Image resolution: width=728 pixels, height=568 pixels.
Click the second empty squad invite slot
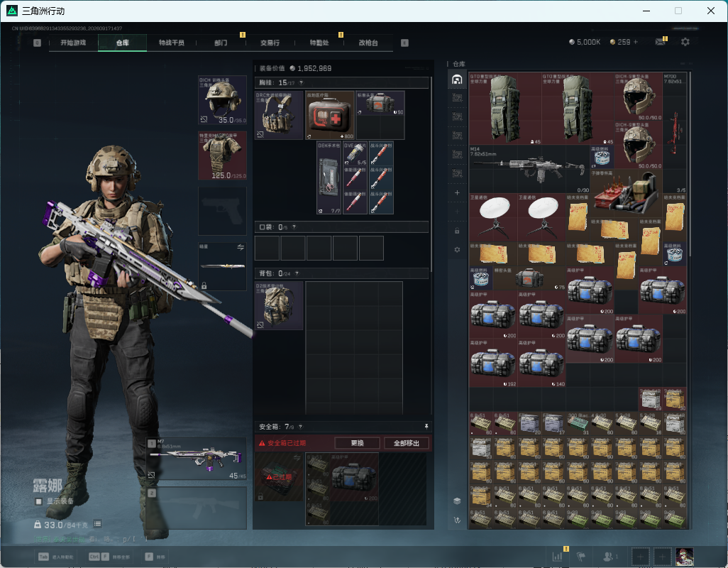pyautogui.click(x=663, y=557)
